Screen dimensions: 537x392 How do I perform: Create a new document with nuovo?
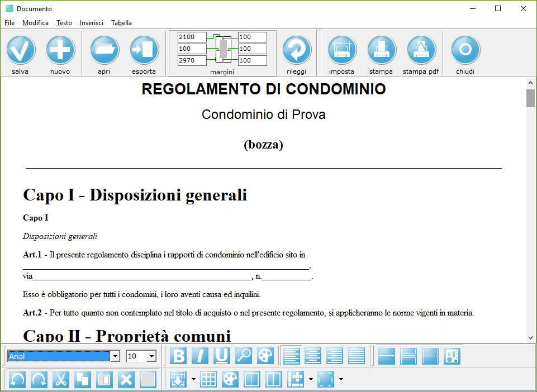coord(60,50)
